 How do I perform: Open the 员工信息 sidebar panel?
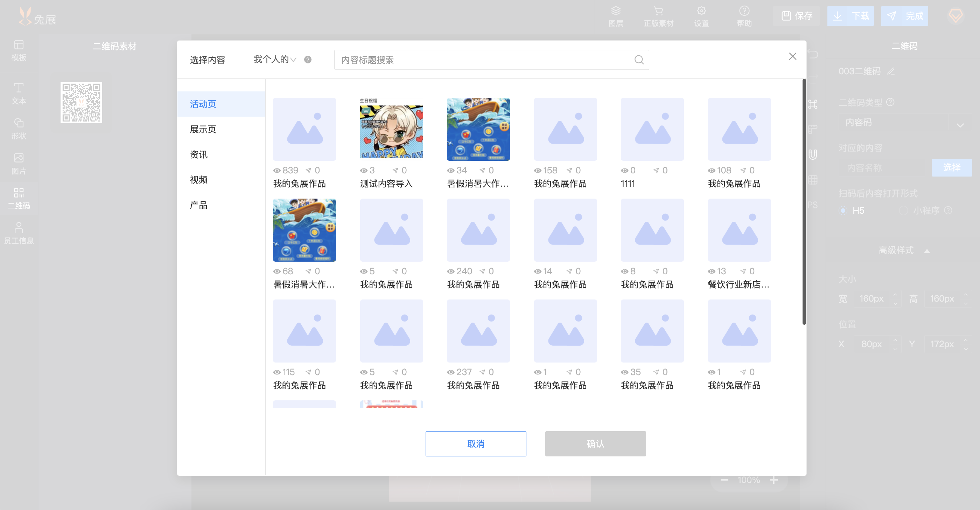pyautogui.click(x=19, y=233)
